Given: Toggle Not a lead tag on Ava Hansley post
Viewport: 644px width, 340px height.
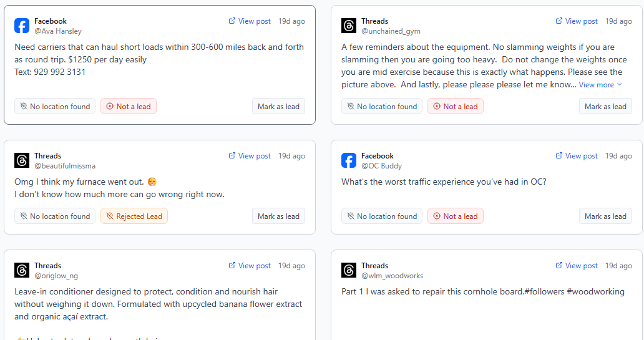Looking at the screenshot, I should (129, 106).
